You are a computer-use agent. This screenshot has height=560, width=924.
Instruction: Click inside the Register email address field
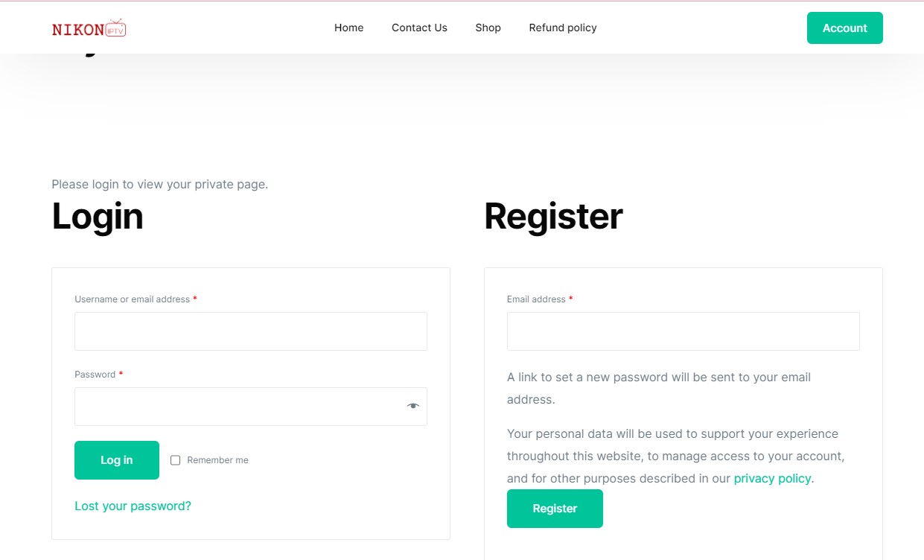click(x=683, y=331)
